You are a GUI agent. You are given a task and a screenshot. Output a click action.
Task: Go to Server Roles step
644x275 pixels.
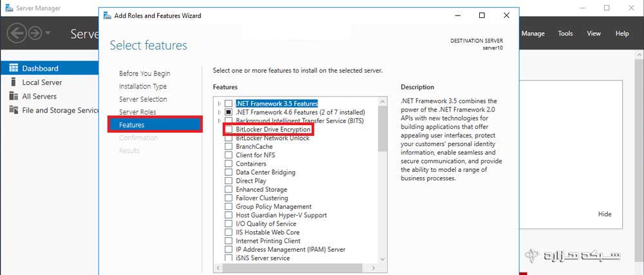coord(138,111)
